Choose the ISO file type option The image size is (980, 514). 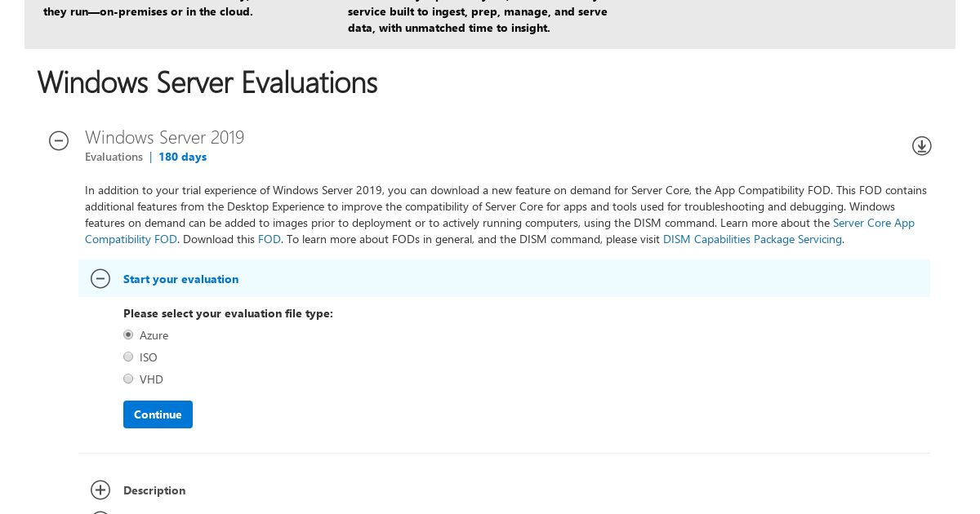128,357
